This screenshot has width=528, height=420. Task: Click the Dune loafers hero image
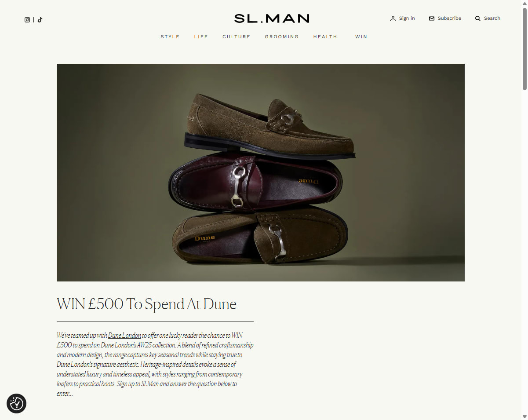(x=261, y=172)
